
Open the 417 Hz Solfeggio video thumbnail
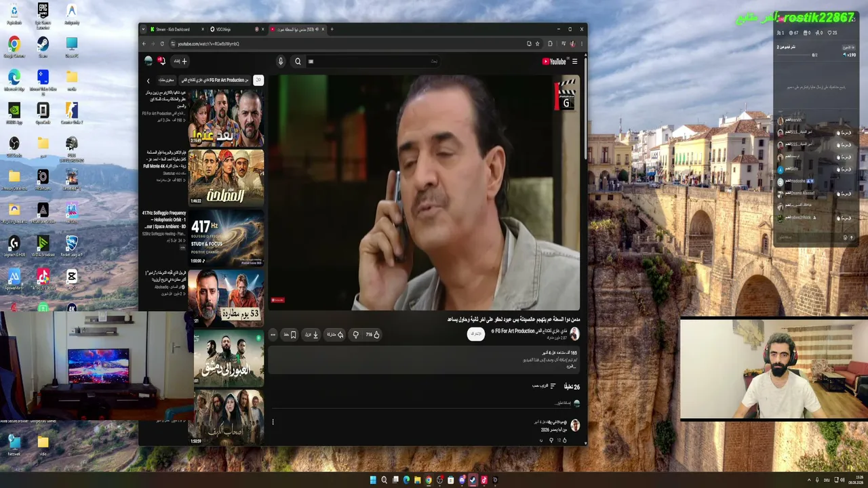click(x=226, y=237)
